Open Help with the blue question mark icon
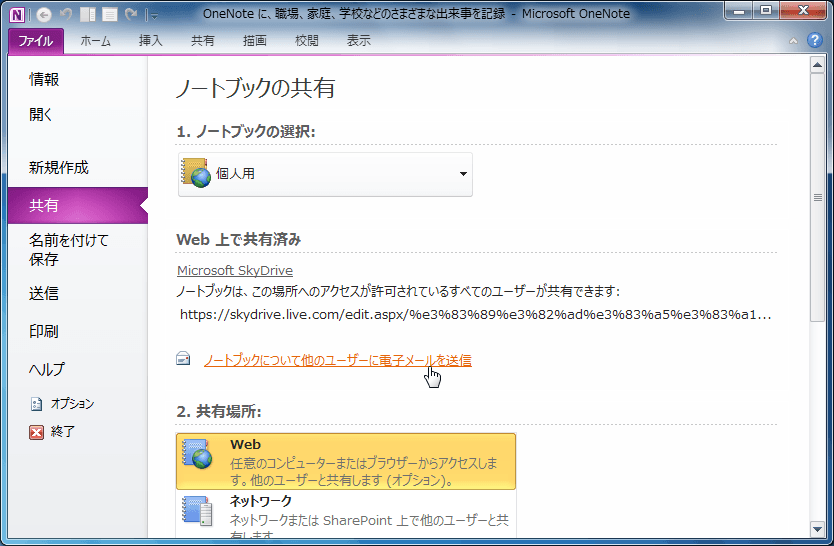This screenshot has width=834, height=546. (814, 40)
